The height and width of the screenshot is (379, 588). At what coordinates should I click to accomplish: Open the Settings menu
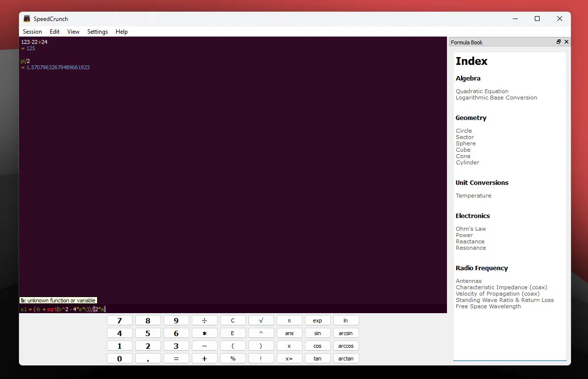(97, 31)
